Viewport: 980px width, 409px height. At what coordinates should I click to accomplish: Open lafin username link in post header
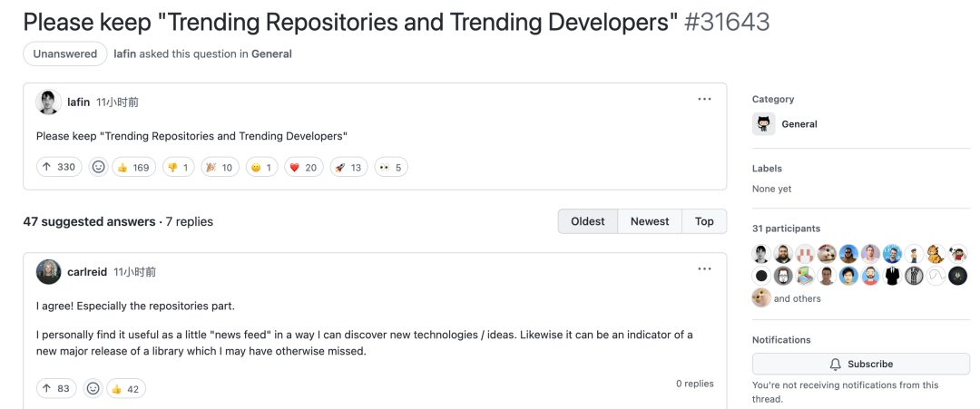(x=79, y=102)
